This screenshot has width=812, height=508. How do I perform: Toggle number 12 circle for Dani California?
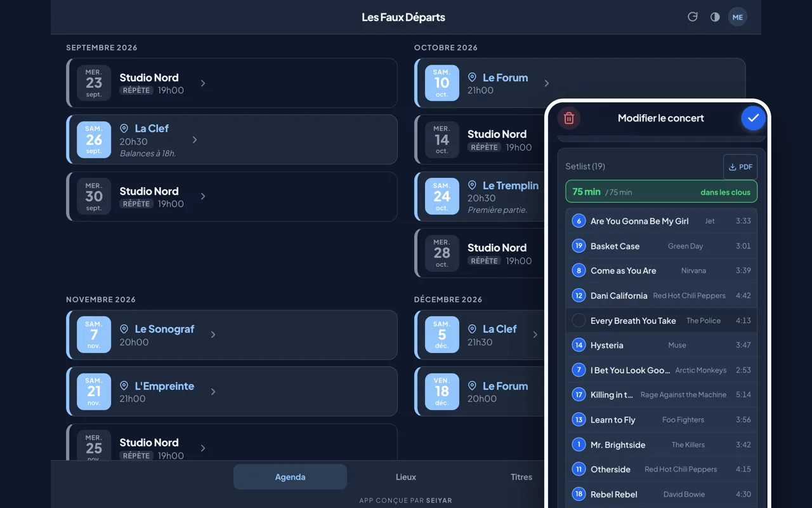point(579,295)
